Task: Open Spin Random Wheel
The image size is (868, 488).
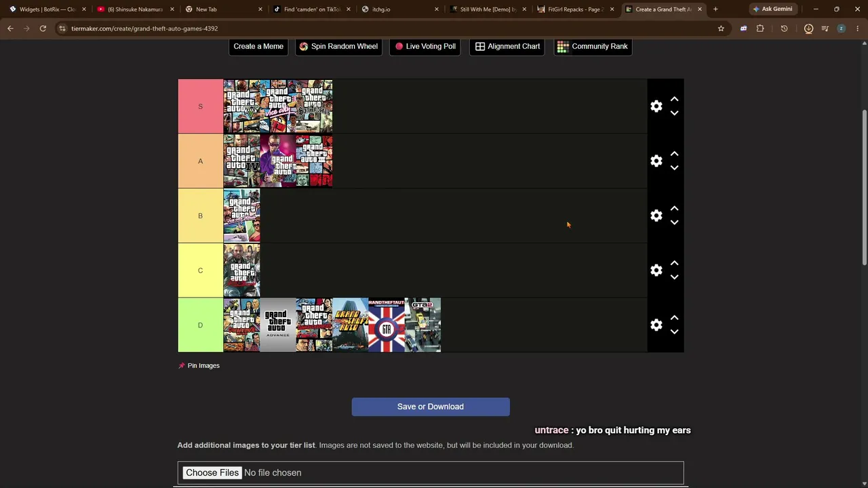Action: coord(338,46)
